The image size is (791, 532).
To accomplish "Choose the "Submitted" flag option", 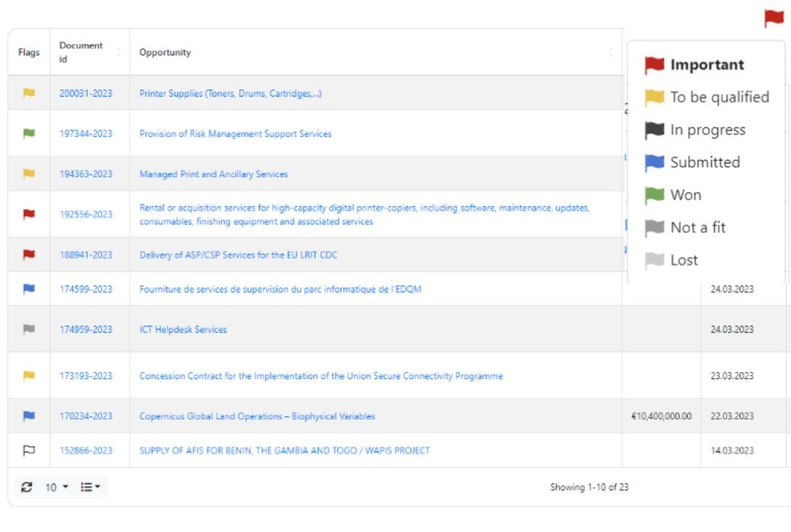I will (x=692, y=163).
